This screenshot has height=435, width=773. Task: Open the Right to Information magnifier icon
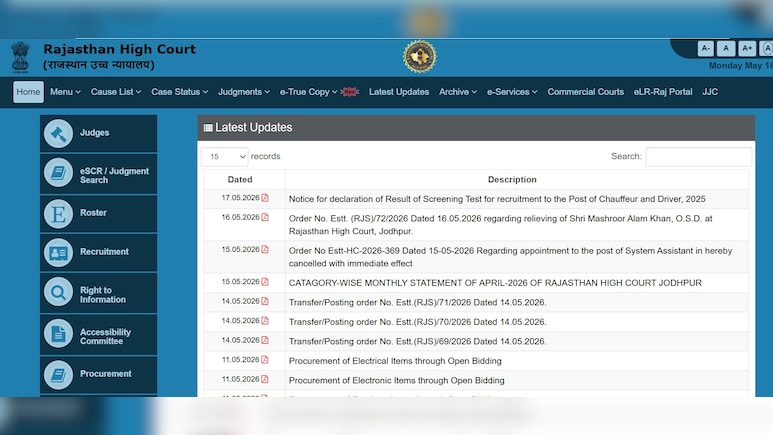pos(58,292)
